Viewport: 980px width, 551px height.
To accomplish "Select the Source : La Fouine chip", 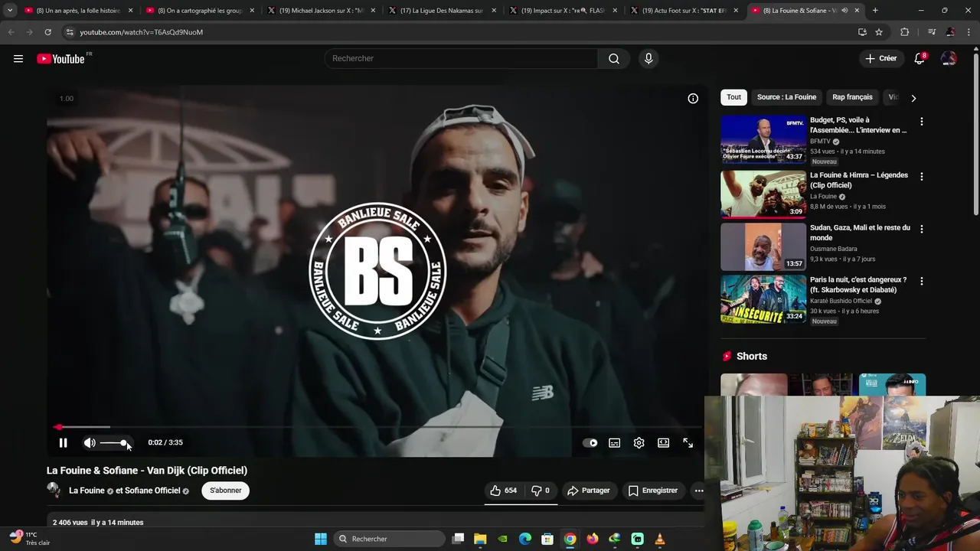I will 786,97.
